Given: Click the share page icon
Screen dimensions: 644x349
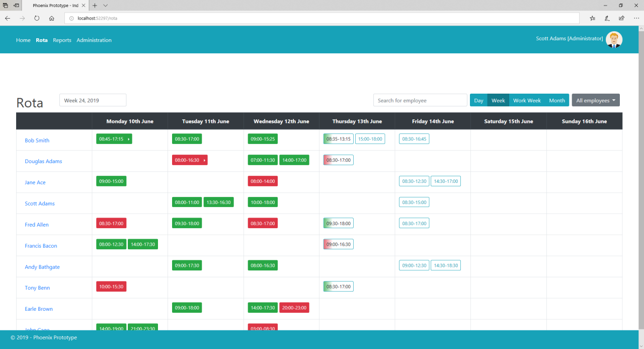Looking at the screenshot, I should pos(622,18).
